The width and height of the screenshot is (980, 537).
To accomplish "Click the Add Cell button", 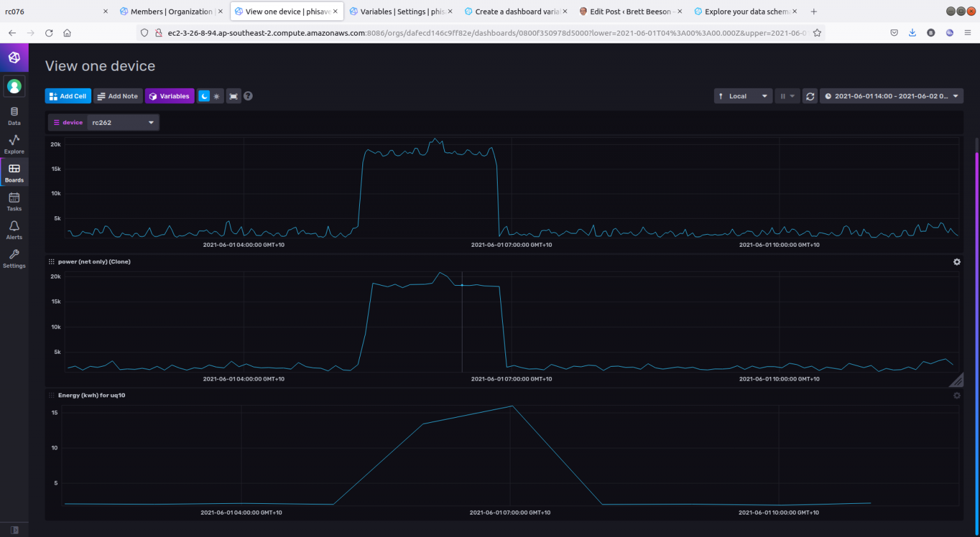I will click(68, 96).
